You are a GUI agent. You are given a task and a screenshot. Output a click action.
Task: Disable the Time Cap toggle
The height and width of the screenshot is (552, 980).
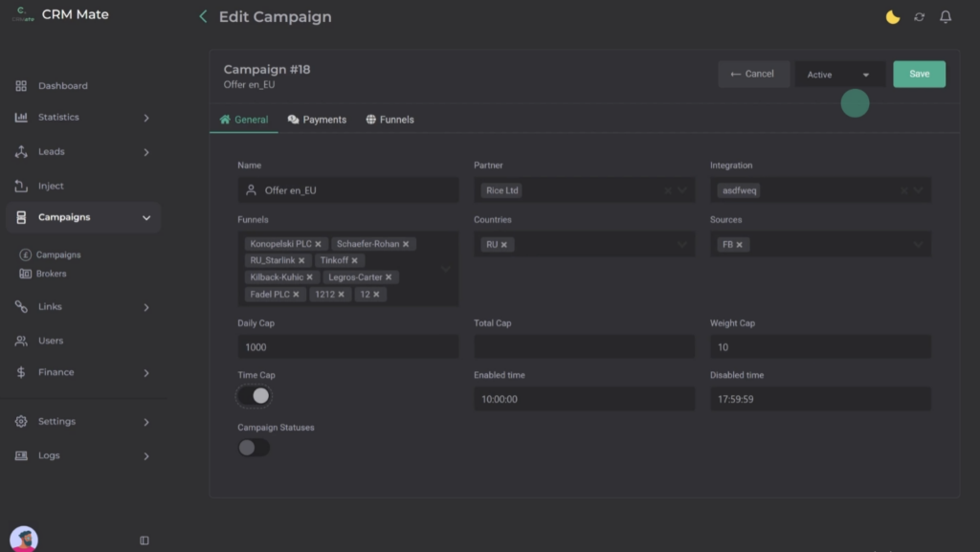[x=255, y=396]
